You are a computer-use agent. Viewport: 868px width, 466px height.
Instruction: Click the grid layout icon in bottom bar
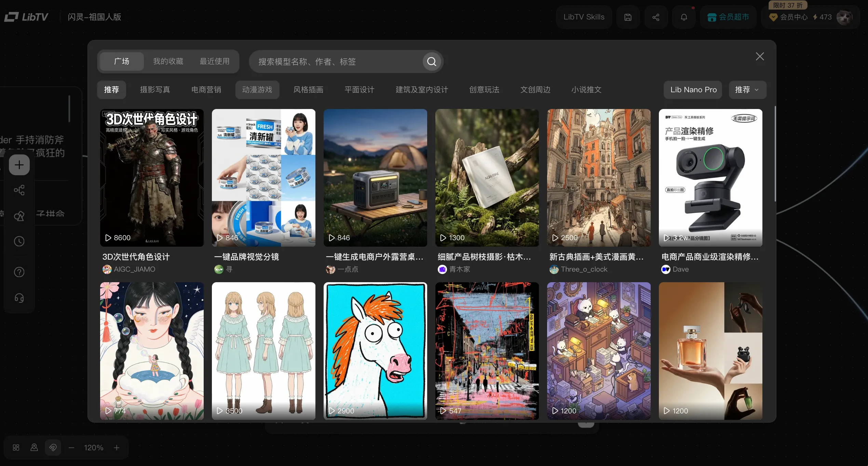[16, 448]
